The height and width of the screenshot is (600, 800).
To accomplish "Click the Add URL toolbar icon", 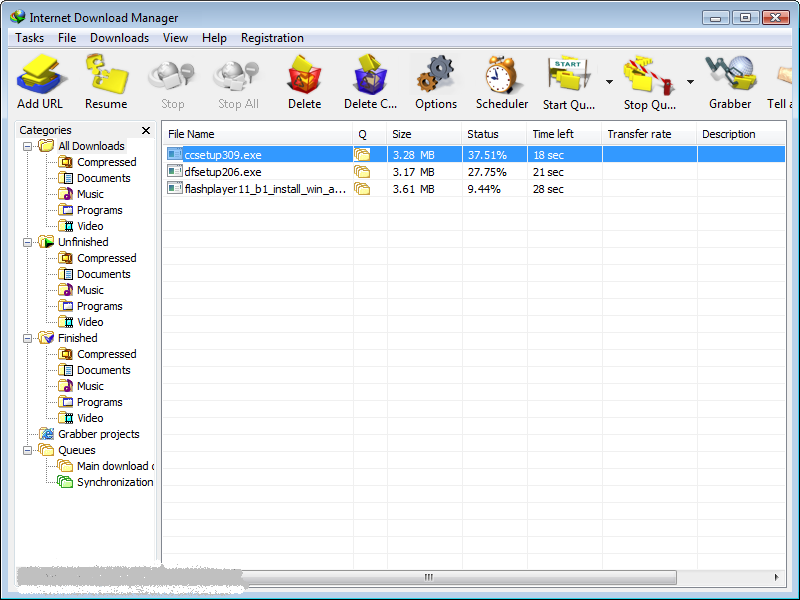I will click(41, 75).
